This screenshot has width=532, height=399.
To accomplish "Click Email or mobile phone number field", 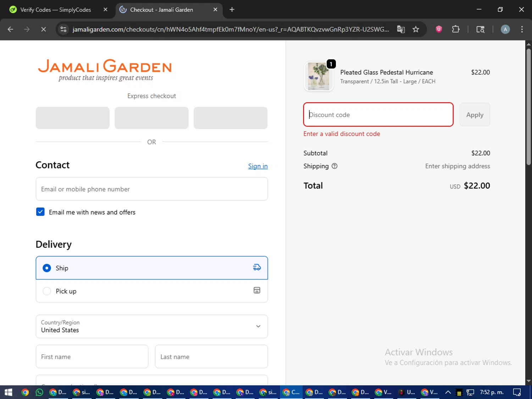I will 152,189.
